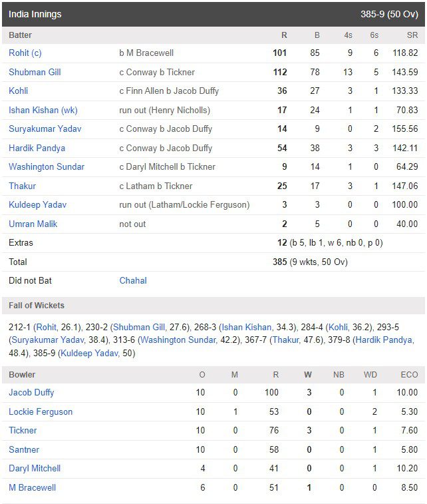Open Tickner bowler link
Viewport: 427px width, 504px height.
[23, 430]
